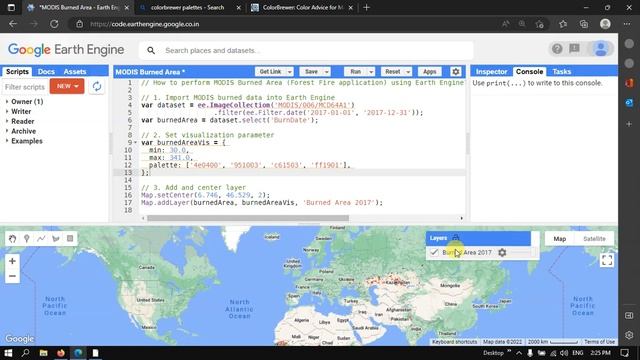
Task: Open Windows taskbar search
Action: 25,353
